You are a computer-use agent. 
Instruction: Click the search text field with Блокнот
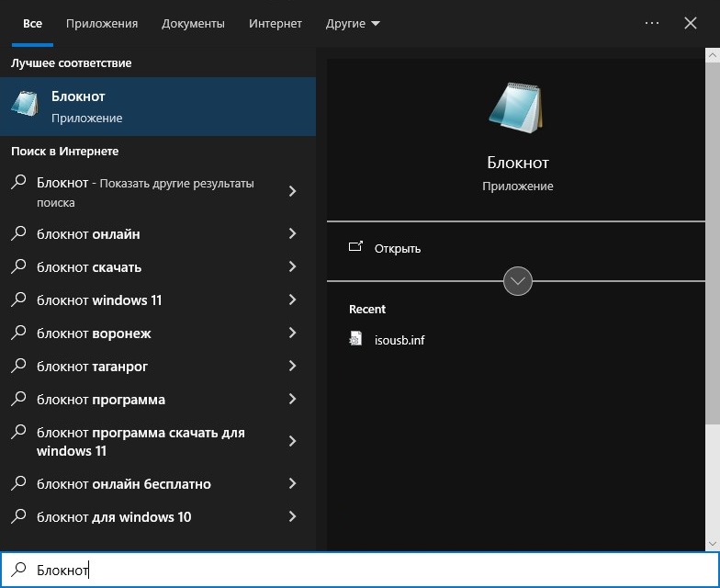coord(360,570)
